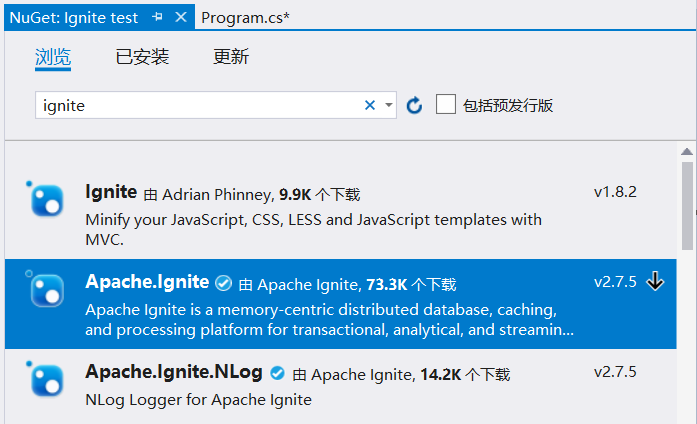This screenshot has width=697, height=424.
Task: Open the 已安装 tab
Action: 142,57
